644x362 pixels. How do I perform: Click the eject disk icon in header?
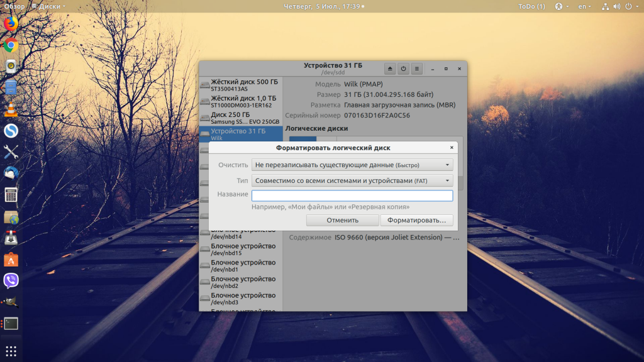[390, 69]
